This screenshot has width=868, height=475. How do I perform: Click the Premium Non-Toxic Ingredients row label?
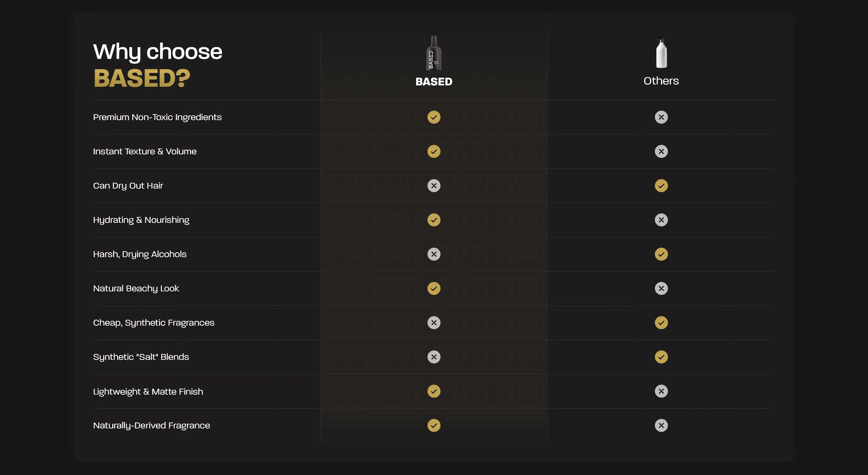coord(157,117)
